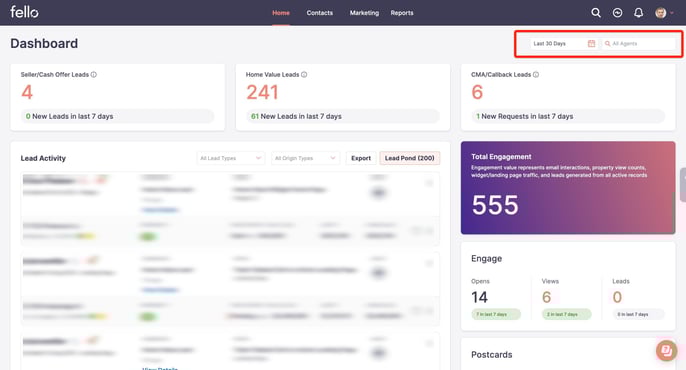Click the Total Engagement 555 card
Viewport: 686px width, 370px height.
tap(568, 188)
